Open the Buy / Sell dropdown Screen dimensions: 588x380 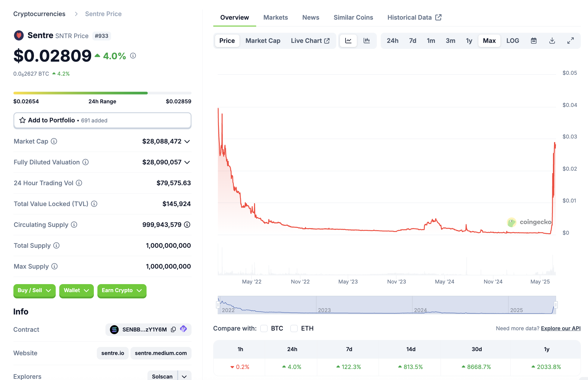(x=34, y=290)
